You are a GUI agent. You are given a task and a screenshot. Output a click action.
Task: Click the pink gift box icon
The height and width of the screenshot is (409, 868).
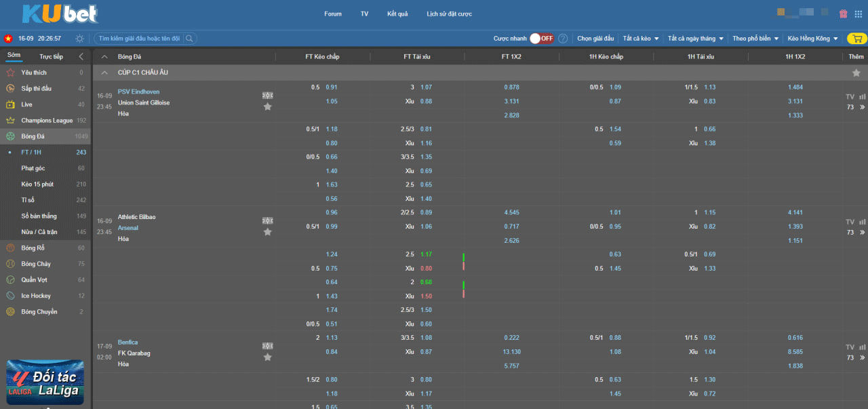844,14
